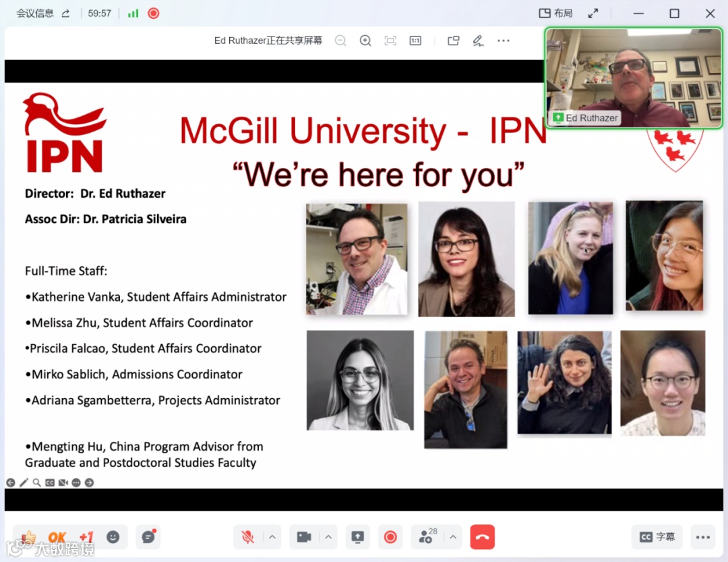Screen dimensions: 728x562
Task: Open the annotation pen tool in top toolbar
Action: click(x=478, y=41)
